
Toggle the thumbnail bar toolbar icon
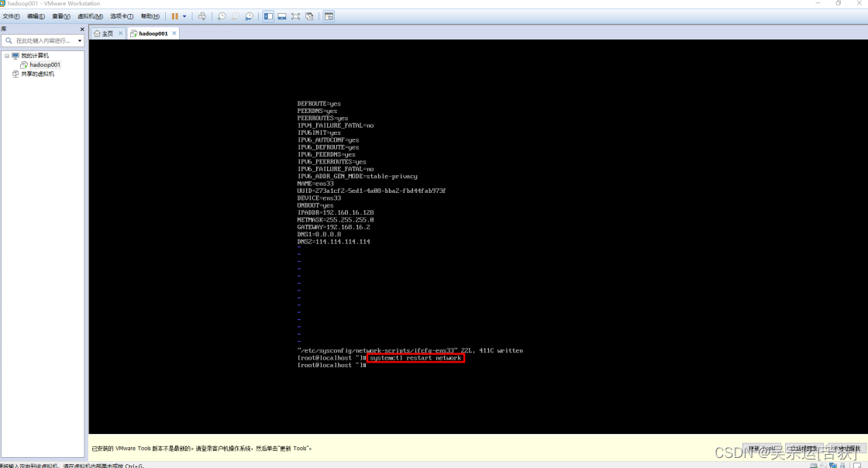tap(282, 16)
